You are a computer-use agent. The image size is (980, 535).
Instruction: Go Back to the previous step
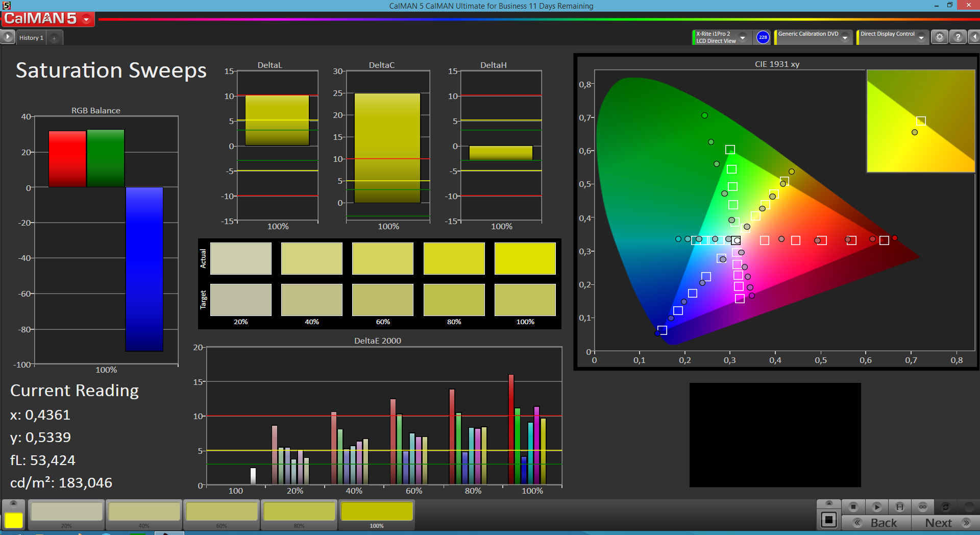click(x=876, y=523)
